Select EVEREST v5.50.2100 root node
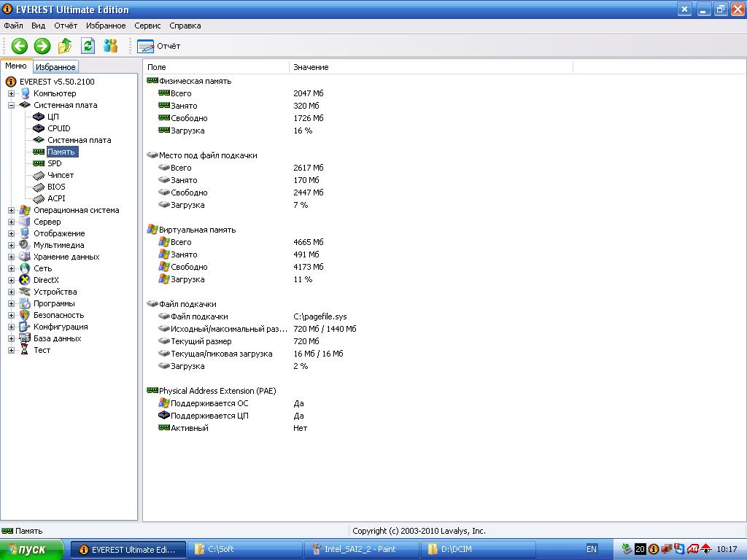Screen dimensions: 747x560 click(x=57, y=82)
